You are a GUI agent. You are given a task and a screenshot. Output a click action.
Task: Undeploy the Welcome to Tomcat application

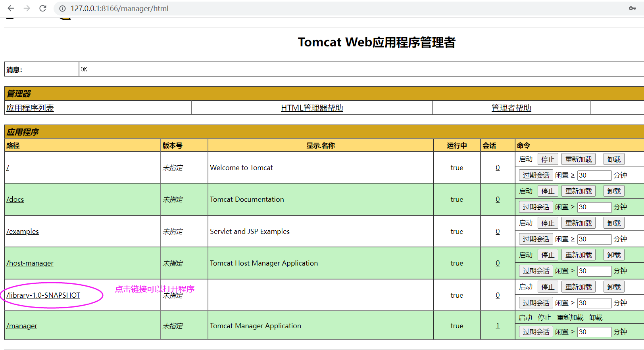pos(614,159)
